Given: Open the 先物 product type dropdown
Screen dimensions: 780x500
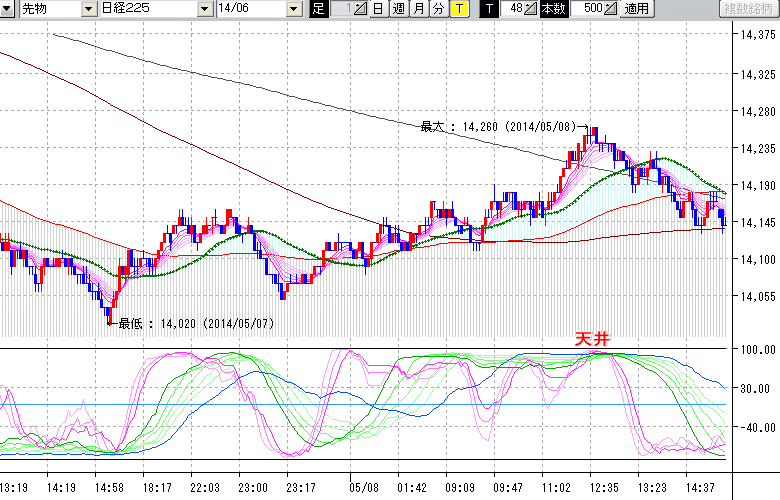Looking at the screenshot, I should (89, 9).
